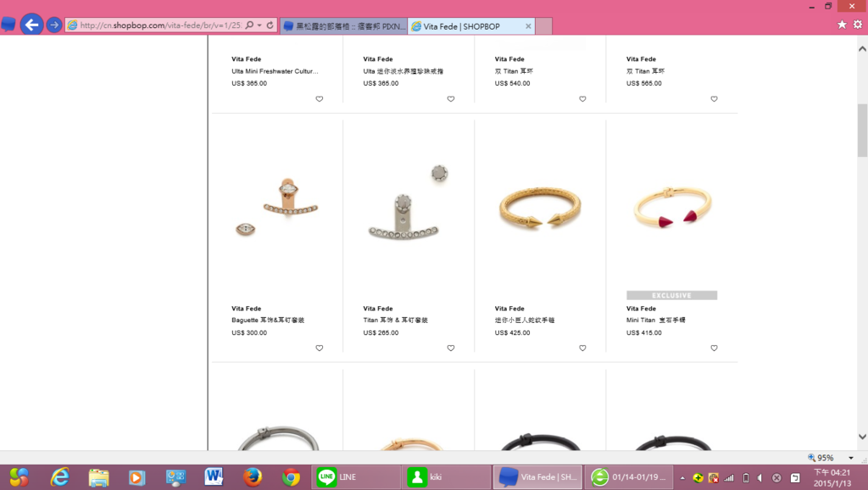Open the Baguette rose gold earrings image

pos(277,207)
